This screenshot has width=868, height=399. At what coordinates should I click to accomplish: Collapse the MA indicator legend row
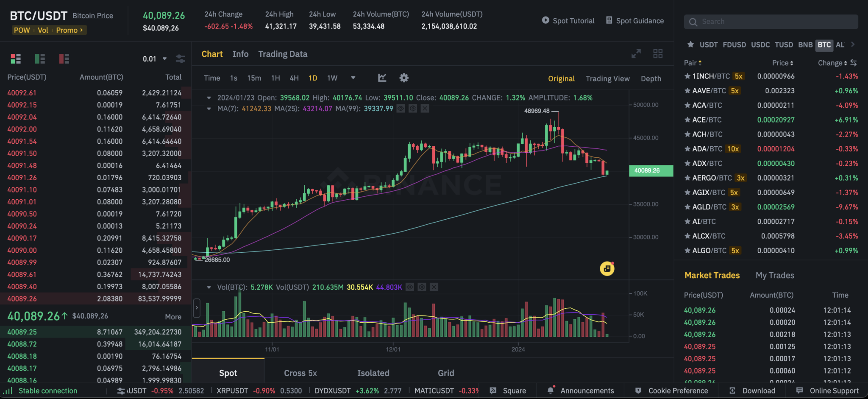[209, 109]
